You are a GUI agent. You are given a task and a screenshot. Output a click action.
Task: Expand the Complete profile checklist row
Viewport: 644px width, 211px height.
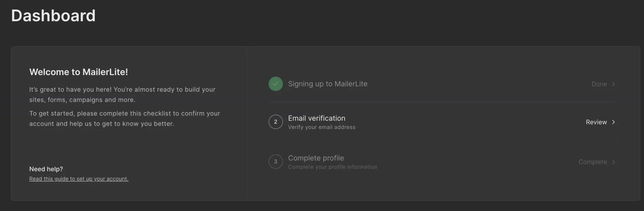point(440,162)
